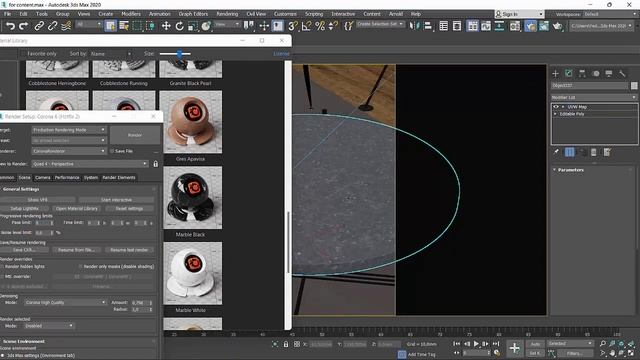Activate the Select and Scale tool

pyautogui.click(x=193, y=26)
